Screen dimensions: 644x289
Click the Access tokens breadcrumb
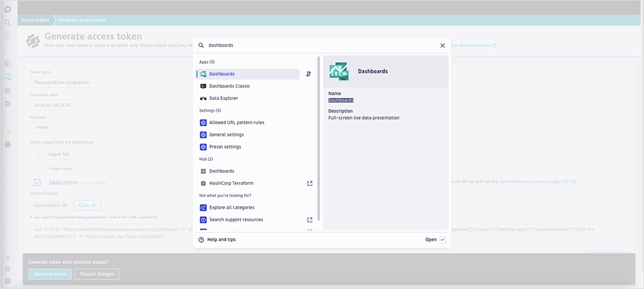36,21
